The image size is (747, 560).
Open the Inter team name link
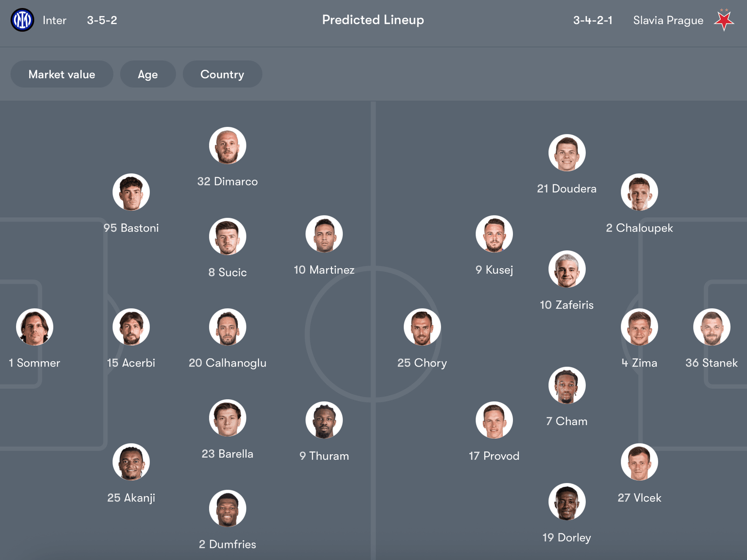55,20
